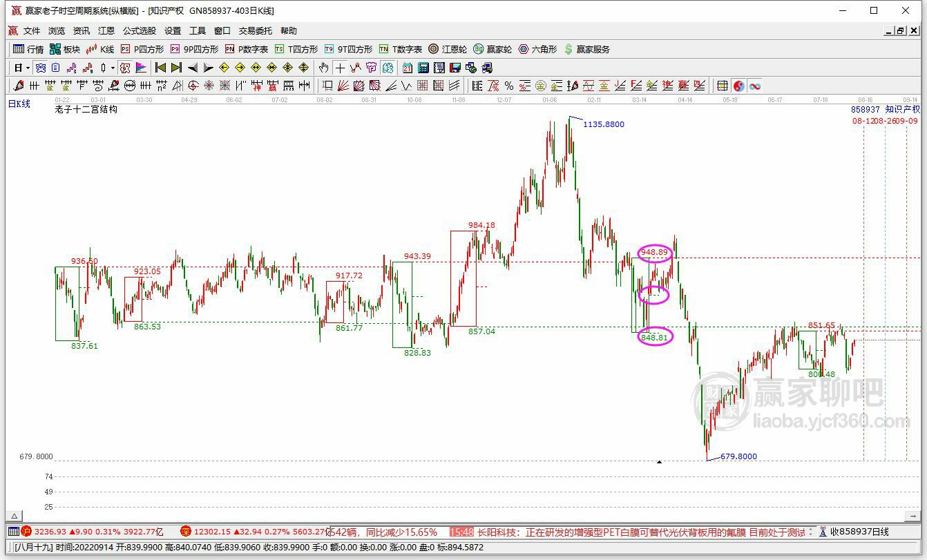
Task: Click the 858937 code on chart
Action: [x=866, y=109]
